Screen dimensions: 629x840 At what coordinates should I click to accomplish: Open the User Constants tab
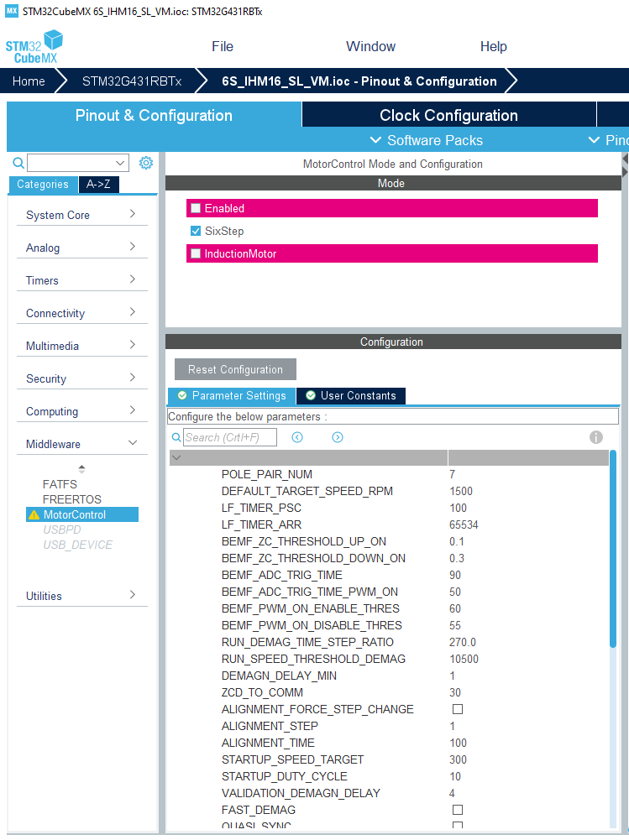coord(350,395)
